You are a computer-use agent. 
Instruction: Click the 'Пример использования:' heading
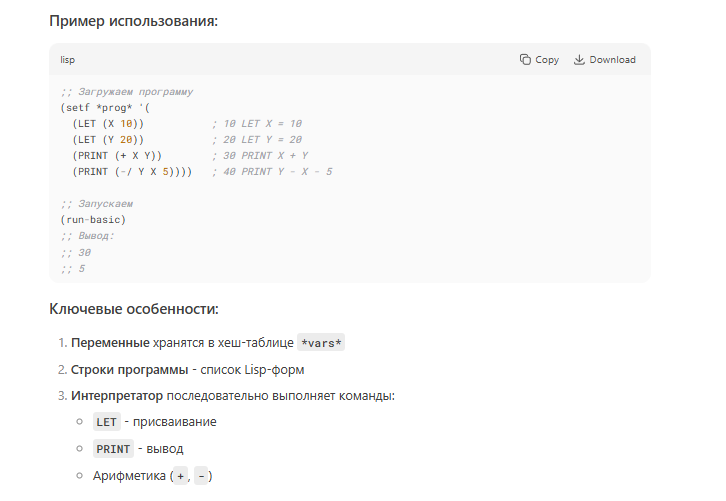[133, 21]
